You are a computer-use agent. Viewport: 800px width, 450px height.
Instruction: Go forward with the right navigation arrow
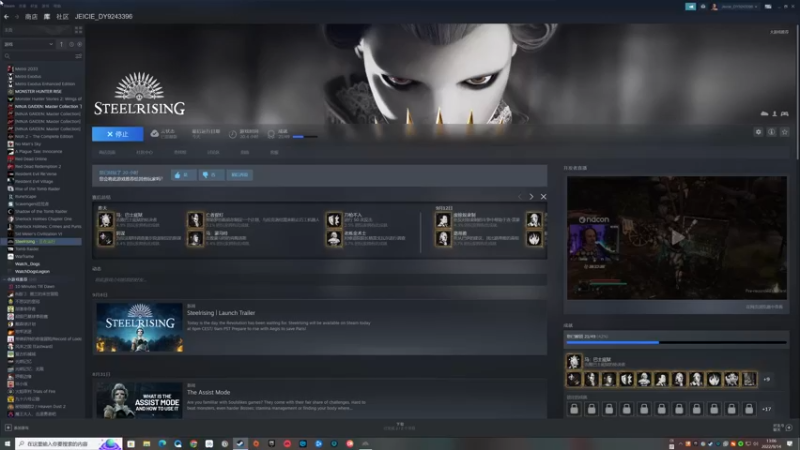click(x=16, y=17)
